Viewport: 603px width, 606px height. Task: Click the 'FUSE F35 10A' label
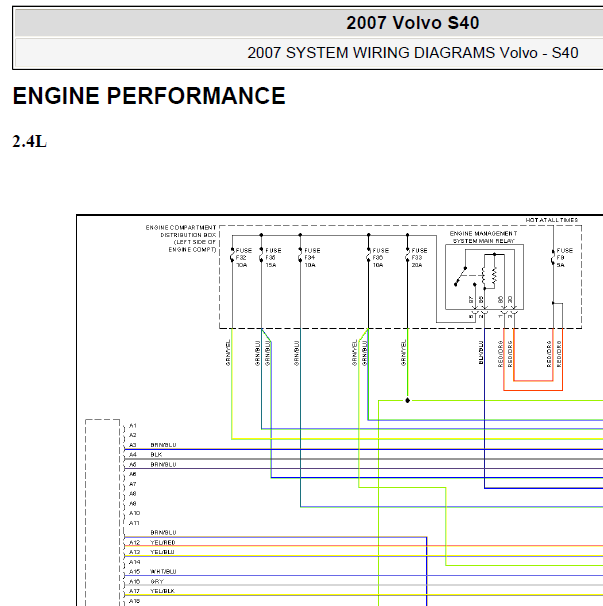[x=380, y=258]
